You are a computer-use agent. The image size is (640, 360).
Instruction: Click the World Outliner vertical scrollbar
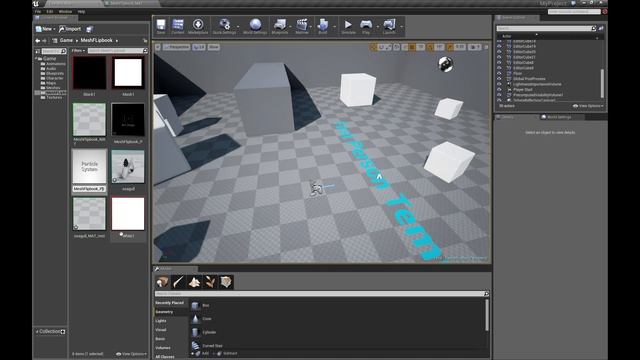coord(602,84)
